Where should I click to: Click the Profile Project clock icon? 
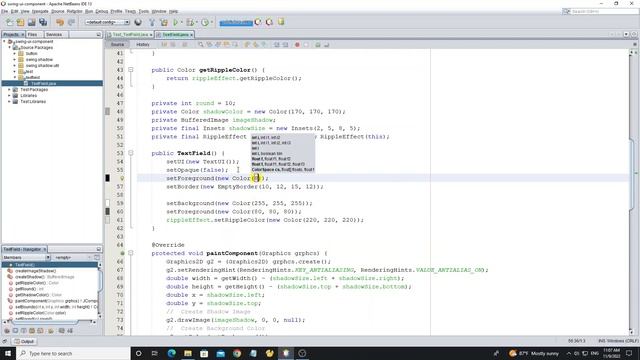[x=205, y=22]
